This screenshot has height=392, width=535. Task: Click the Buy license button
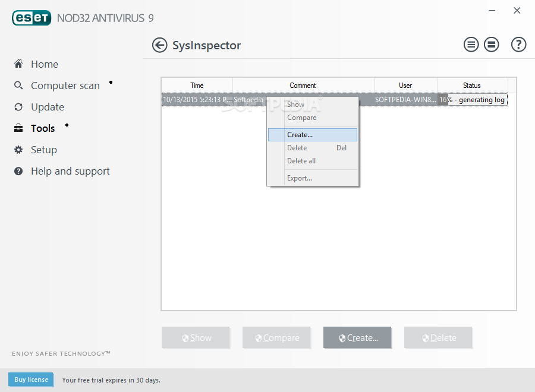click(x=31, y=380)
